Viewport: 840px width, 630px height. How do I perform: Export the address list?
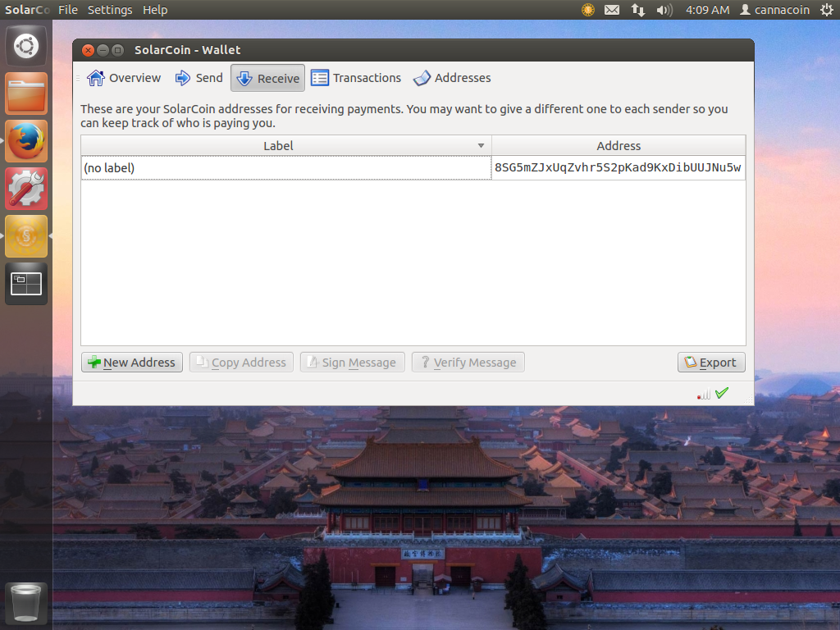(711, 362)
